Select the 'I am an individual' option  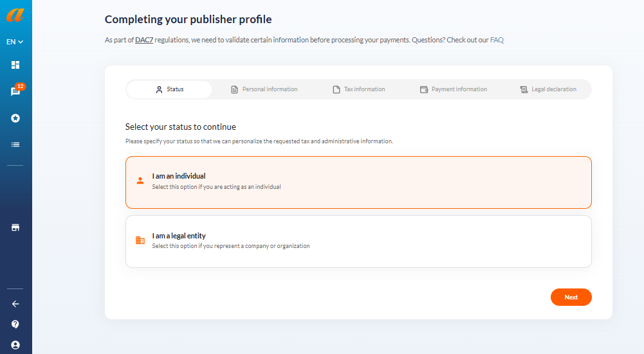(358, 182)
